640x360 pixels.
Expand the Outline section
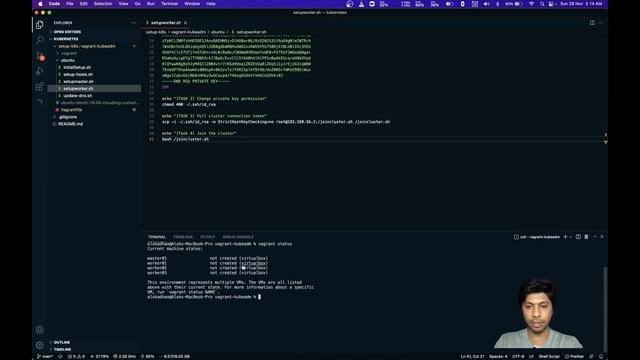[62, 342]
